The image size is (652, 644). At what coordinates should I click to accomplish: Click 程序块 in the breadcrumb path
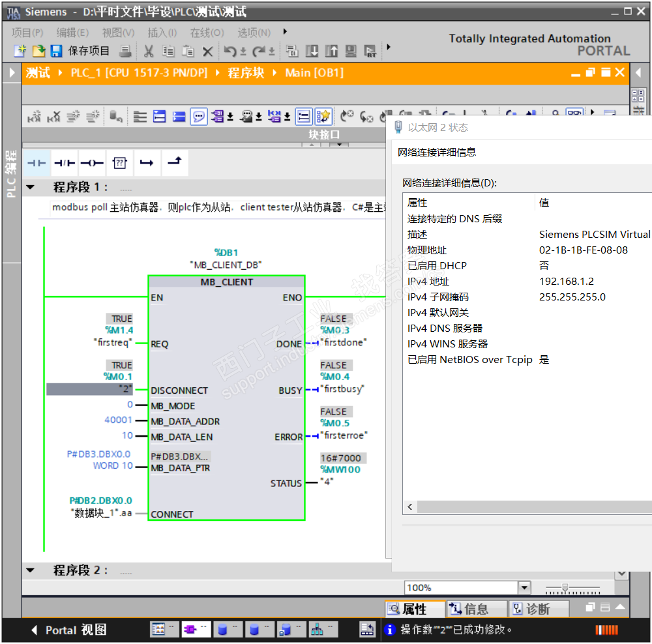(x=246, y=73)
